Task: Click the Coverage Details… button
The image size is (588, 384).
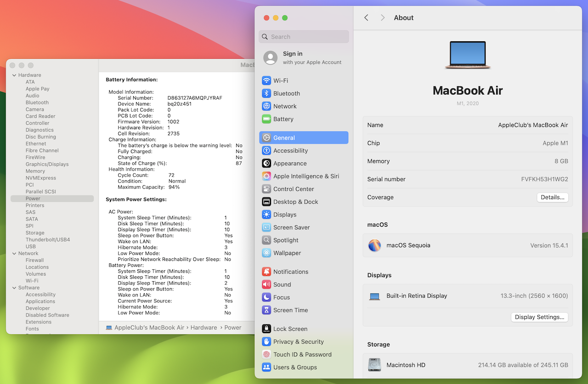Action: pos(553,197)
